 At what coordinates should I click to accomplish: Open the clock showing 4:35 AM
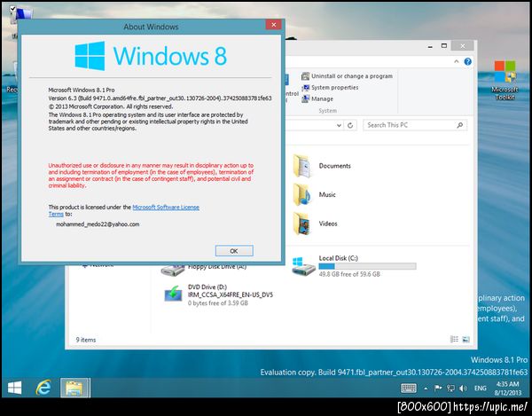click(507, 389)
